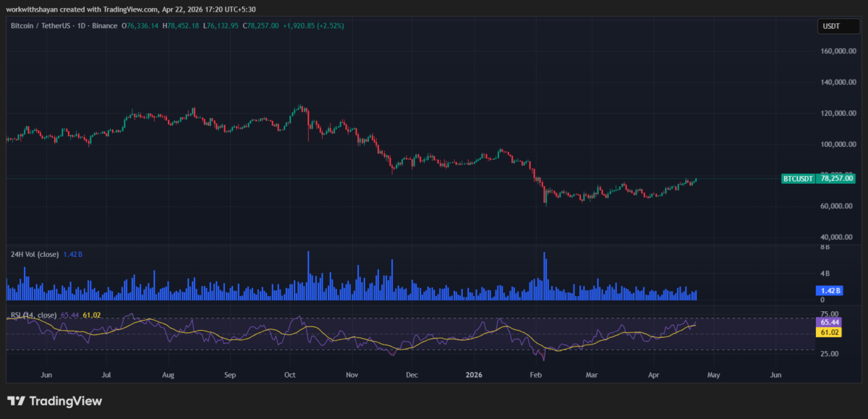Click the 2026 marker on time axis
Viewport: 868px width, 419px height.
pos(475,376)
